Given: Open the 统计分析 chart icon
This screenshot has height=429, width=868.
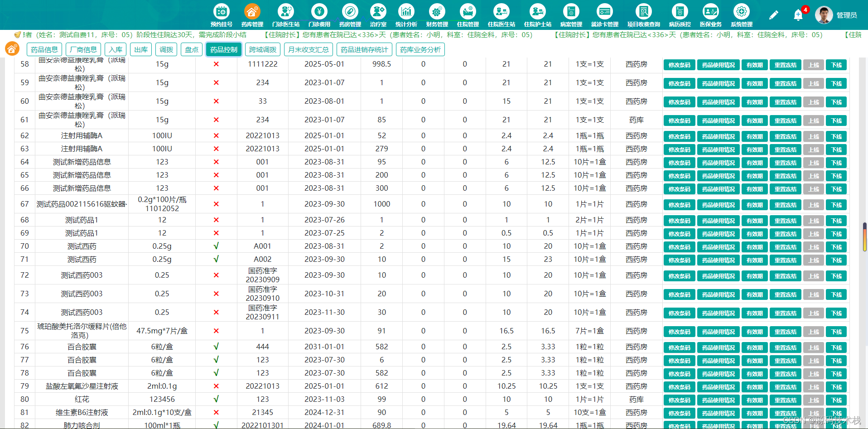Looking at the screenshot, I should [406, 11].
